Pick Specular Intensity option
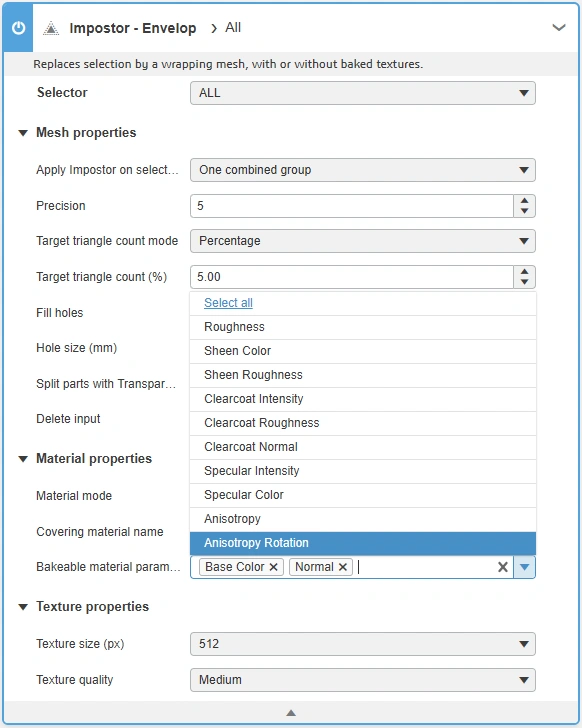This screenshot has width=582, height=728. point(363,471)
